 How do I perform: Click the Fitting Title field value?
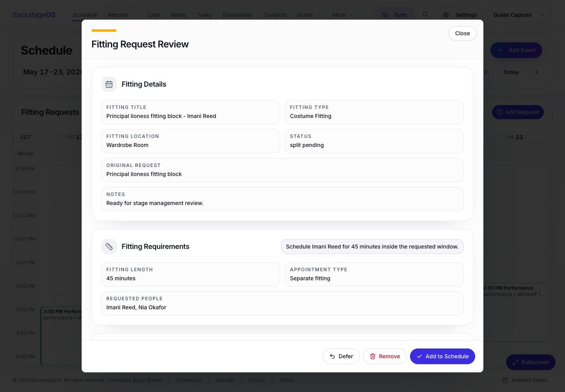tap(161, 116)
